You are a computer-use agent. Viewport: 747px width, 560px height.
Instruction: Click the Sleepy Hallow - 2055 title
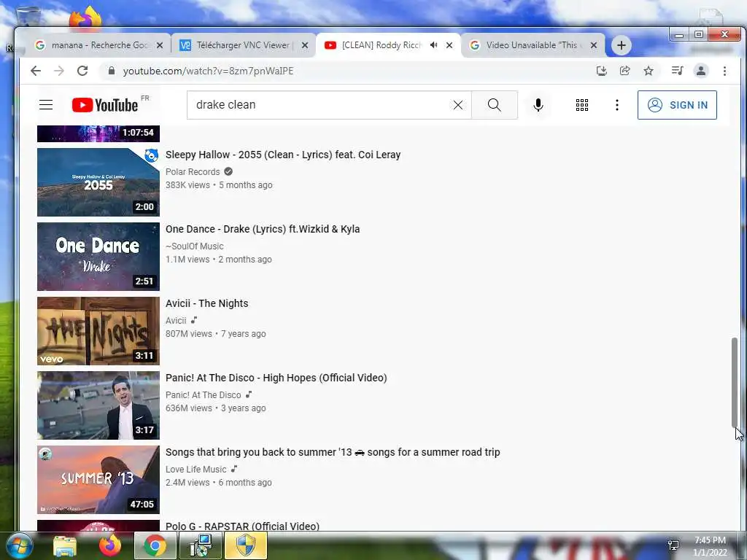tap(283, 155)
